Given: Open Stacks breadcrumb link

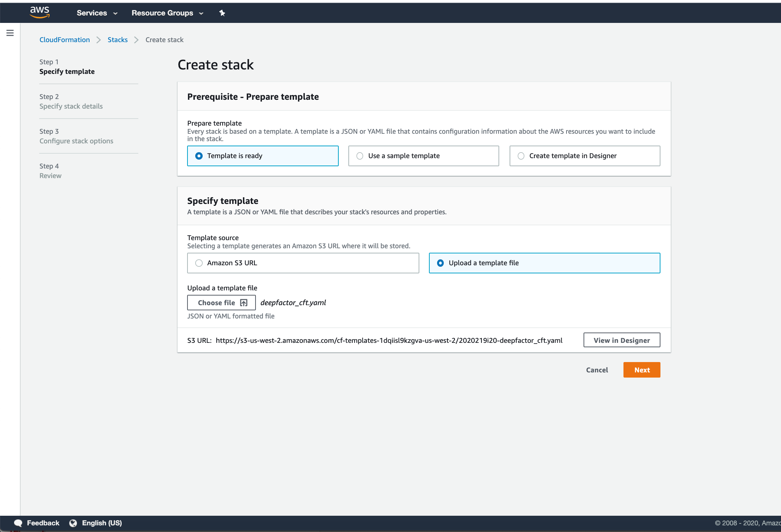Looking at the screenshot, I should pos(118,40).
